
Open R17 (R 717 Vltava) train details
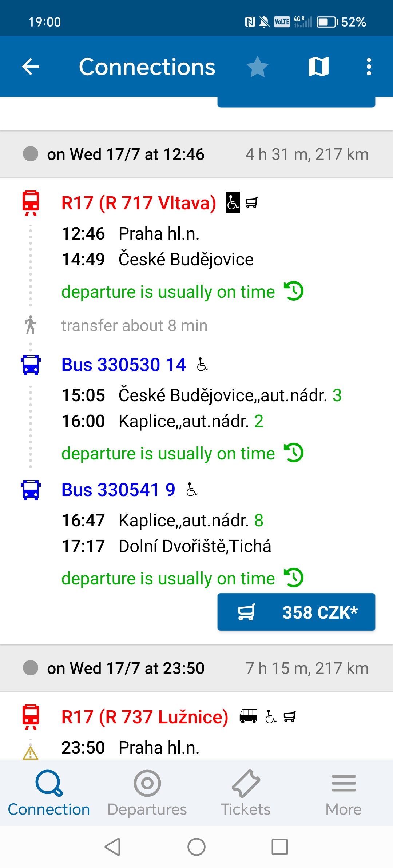point(139,203)
